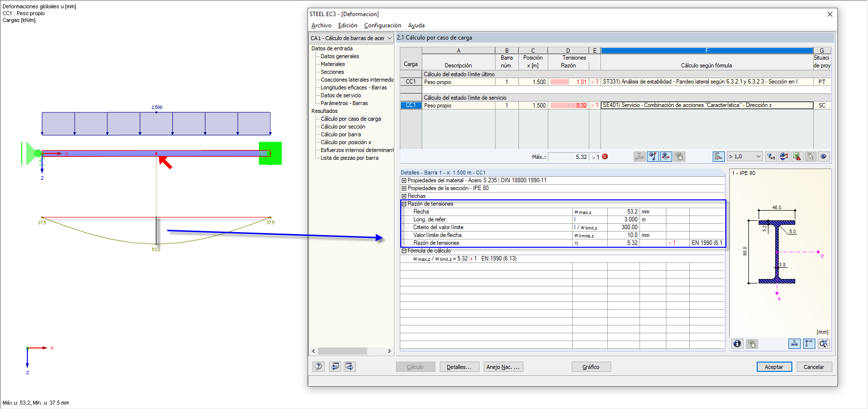
Task: Click the 'Anejo Nac. ...' button
Action: (x=503, y=366)
